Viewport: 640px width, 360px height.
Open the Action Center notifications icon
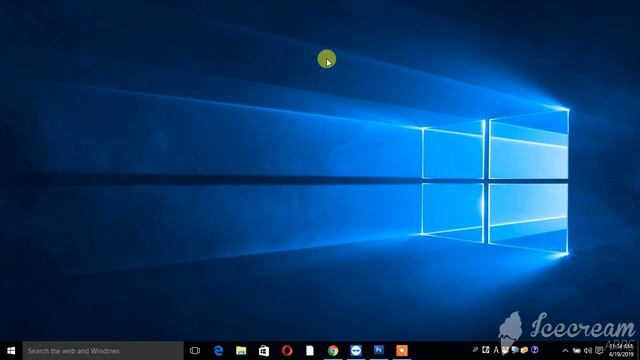(x=599, y=351)
